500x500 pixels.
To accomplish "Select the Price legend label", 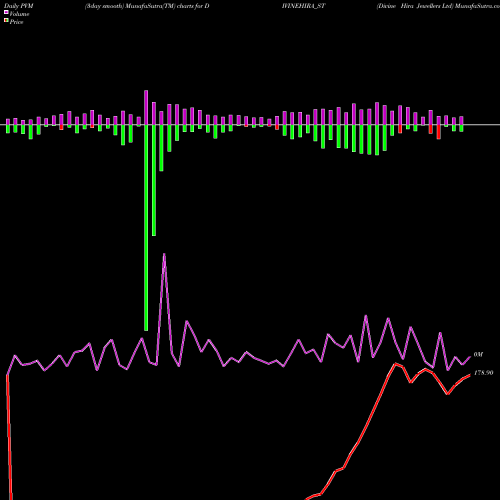I will coord(16,22).
